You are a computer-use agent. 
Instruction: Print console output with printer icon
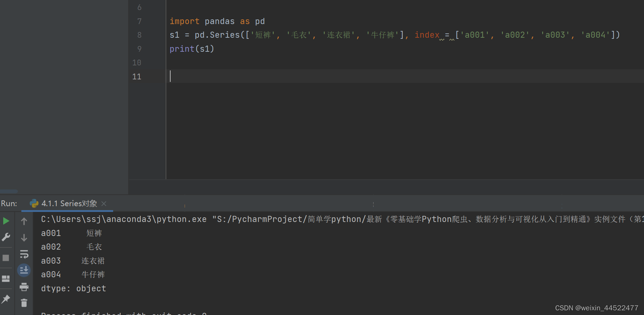pyautogui.click(x=24, y=287)
